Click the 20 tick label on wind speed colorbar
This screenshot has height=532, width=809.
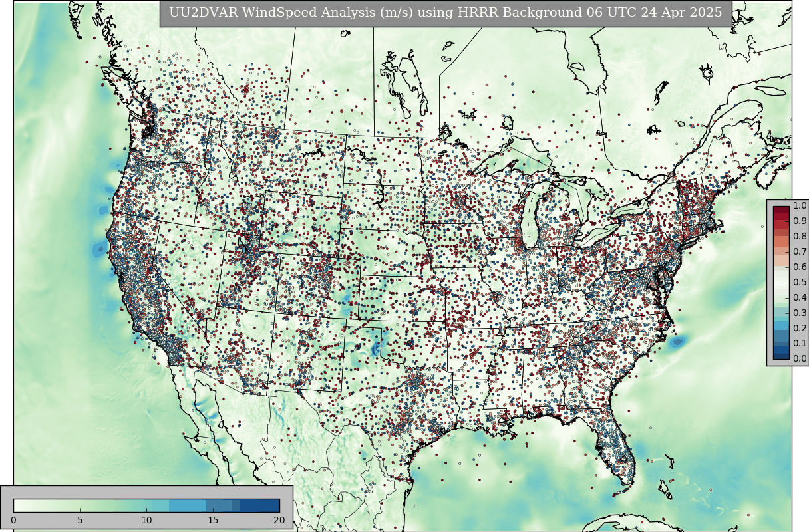279,520
